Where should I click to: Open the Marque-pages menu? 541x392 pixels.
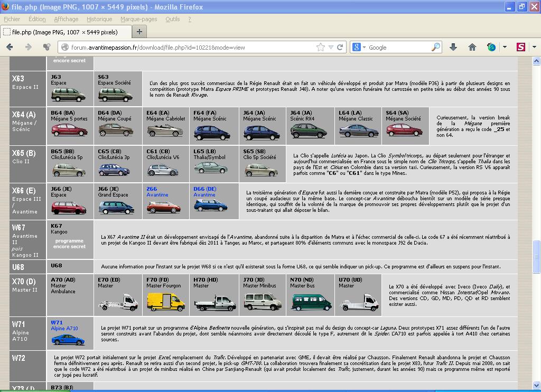coord(138,19)
